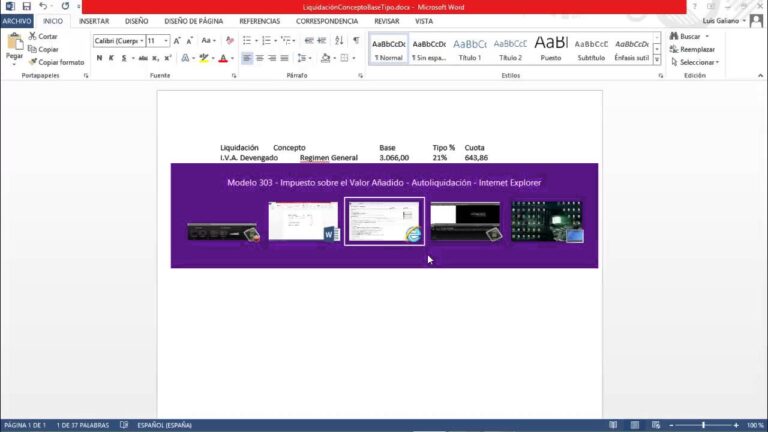Apply the Subtítulo style
This screenshot has width=768, height=432.
(591, 49)
